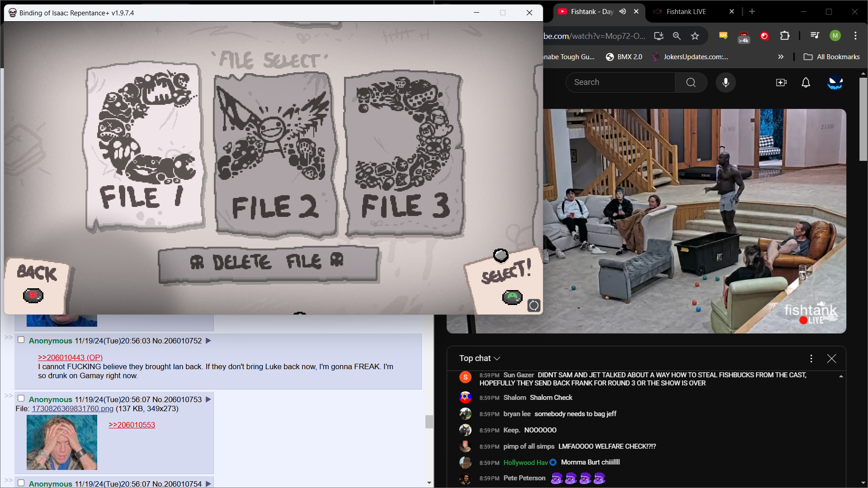Image resolution: width=868 pixels, height=488 pixels.
Task: Click the DELETE FILE button in Isaac
Action: tap(268, 263)
